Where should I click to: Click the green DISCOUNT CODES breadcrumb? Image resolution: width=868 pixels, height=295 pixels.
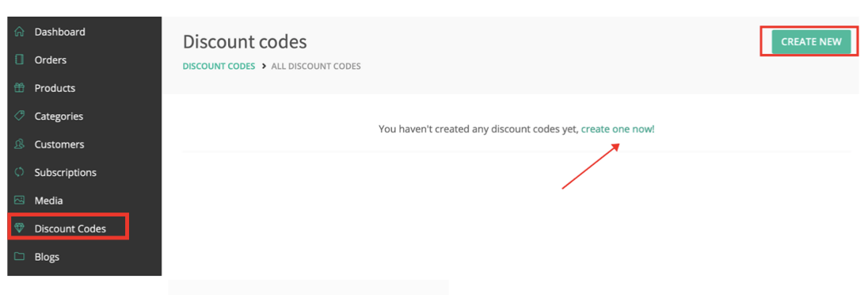pos(219,66)
